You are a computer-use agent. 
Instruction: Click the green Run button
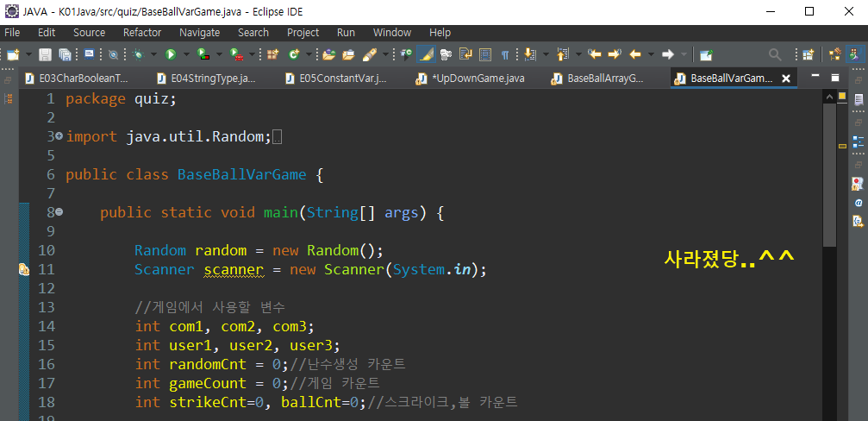tap(171, 54)
